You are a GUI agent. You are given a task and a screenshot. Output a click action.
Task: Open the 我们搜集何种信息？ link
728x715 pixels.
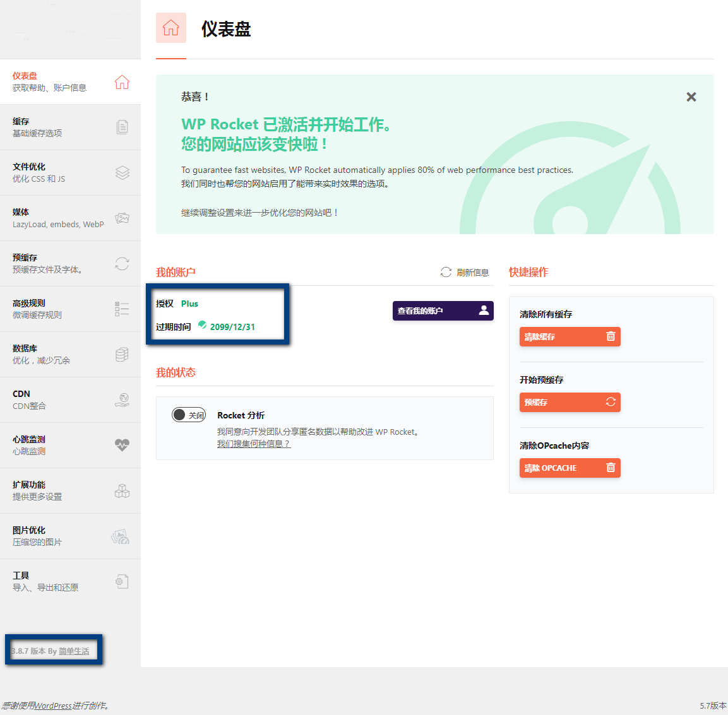253,444
